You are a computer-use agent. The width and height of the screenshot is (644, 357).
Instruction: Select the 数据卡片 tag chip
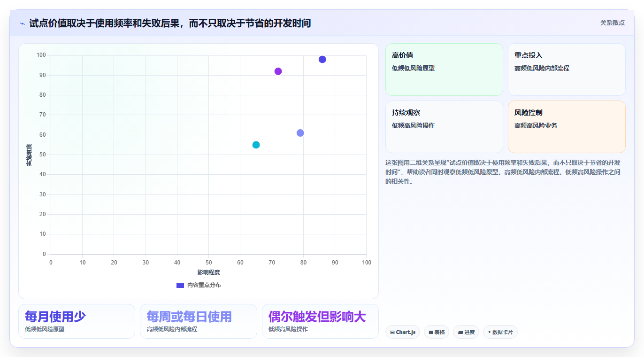tap(500, 332)
